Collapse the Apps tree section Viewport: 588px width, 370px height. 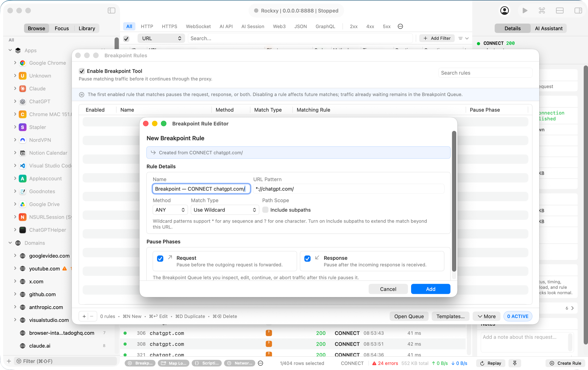coord(10,50)
